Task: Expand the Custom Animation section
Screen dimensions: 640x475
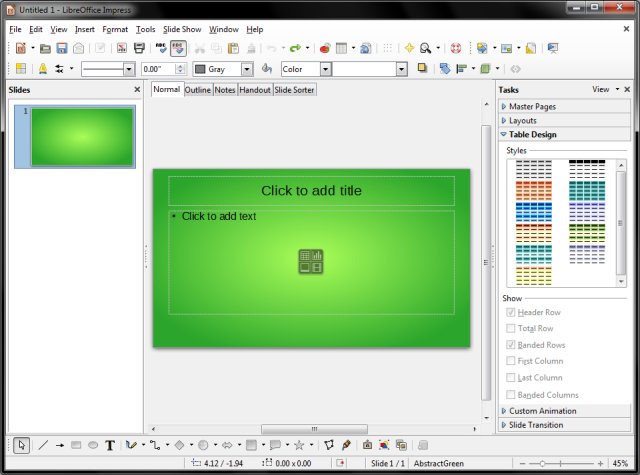Action: 542,411
